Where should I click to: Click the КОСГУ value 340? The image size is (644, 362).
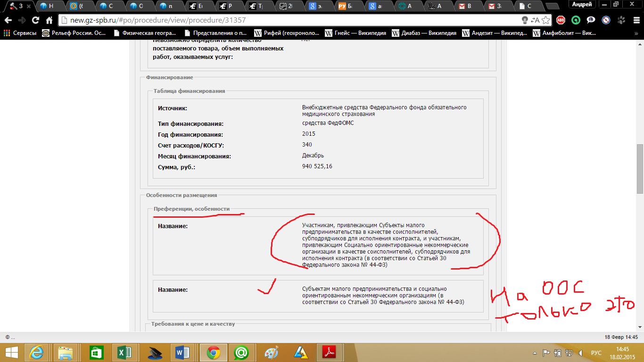pyautogui.click(x=307, y=145)
